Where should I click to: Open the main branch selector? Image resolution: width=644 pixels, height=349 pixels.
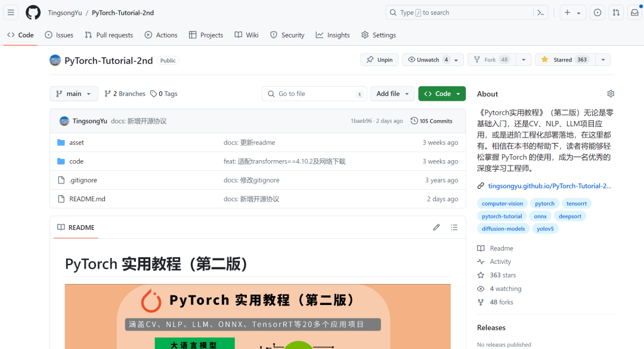73,94
